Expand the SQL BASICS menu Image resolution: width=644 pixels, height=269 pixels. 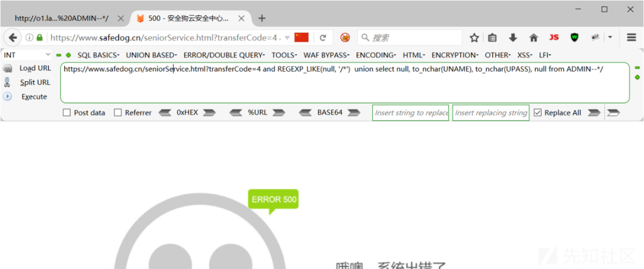98,55
